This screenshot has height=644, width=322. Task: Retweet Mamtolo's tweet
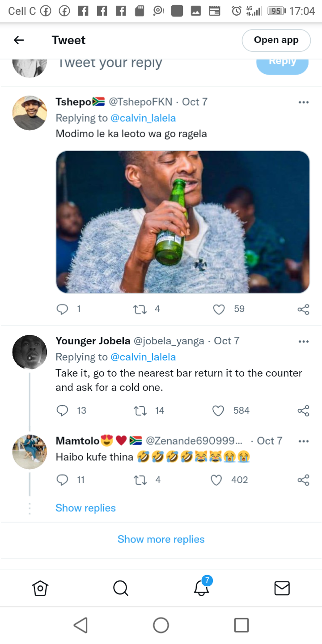pyautogui.click(x=140, y=480)
